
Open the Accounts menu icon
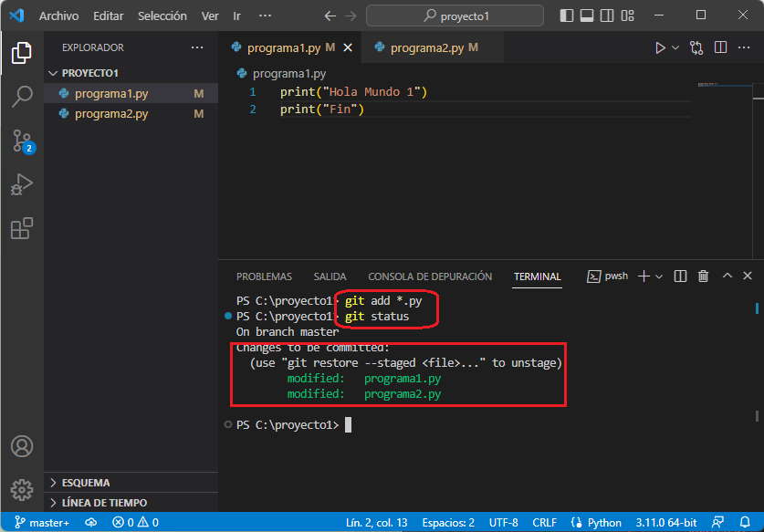tap(22, 446)
